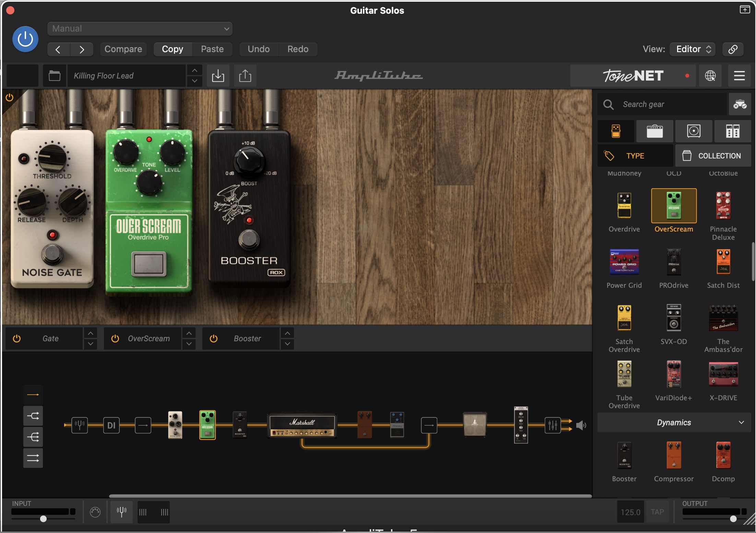
Task: Select the VariDiode+ pedal
Action: [674, 374]
